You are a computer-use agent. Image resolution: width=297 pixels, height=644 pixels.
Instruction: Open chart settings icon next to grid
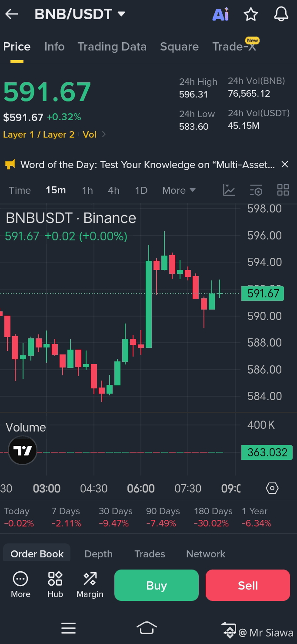click(256, 190)
